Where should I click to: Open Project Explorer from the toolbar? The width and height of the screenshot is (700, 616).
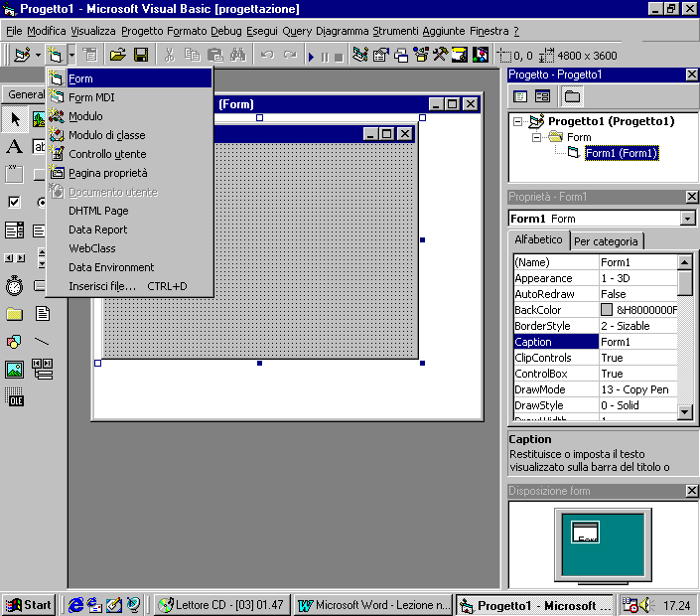(359, 56)
